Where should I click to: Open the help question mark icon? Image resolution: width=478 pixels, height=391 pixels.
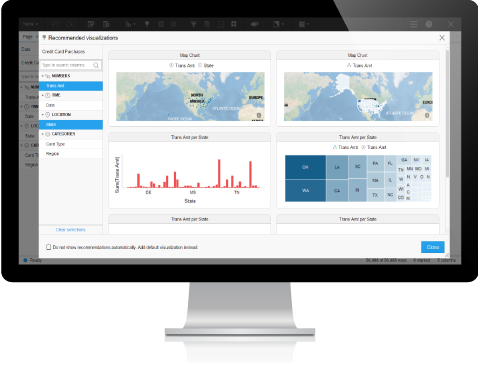429,24
